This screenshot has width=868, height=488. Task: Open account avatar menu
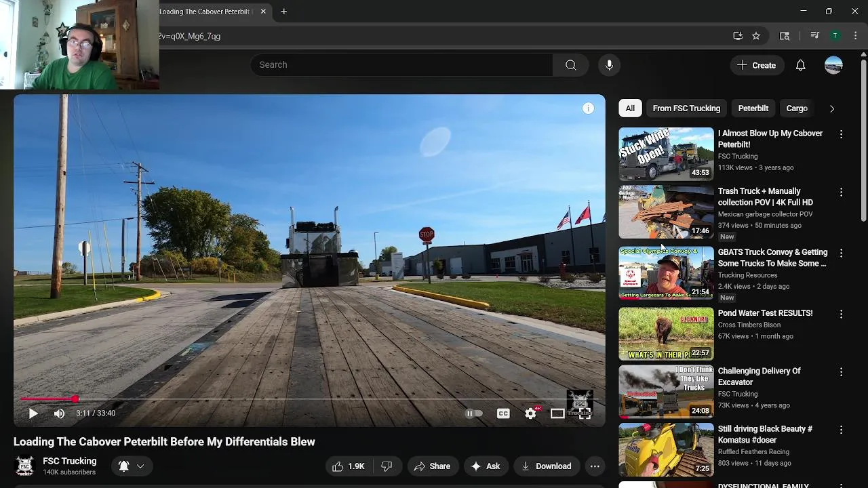(833, 65)
